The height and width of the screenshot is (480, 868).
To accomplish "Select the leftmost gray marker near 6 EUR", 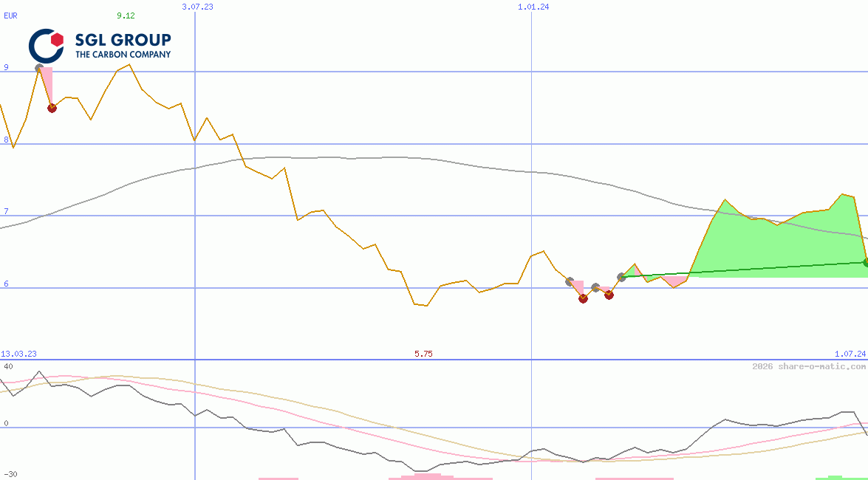I will pyautogui.click(x=570, y=281).
